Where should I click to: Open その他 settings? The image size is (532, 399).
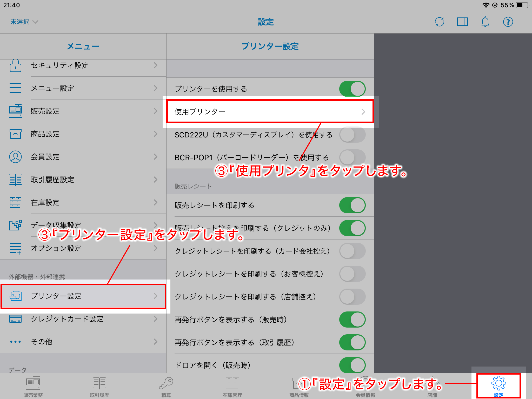[x=83, y=342]
